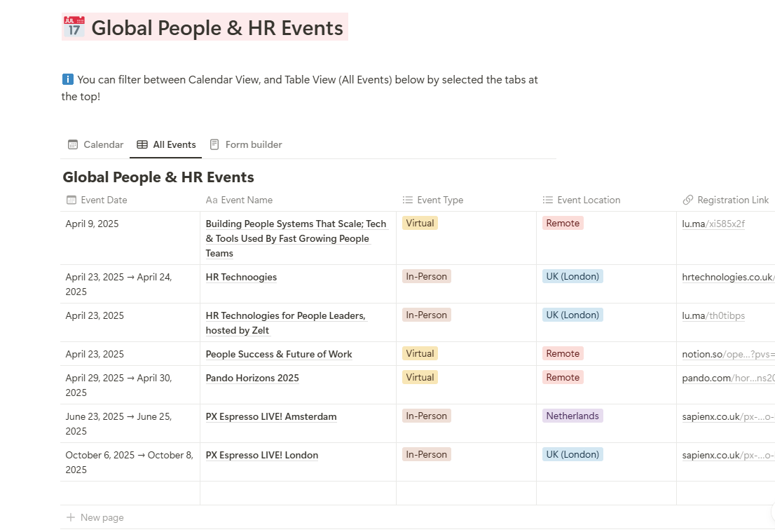The width and height of the screenshot is (775, 532).
Task: Click the plus icon beside New page
Action: click(x=70, y=517)
